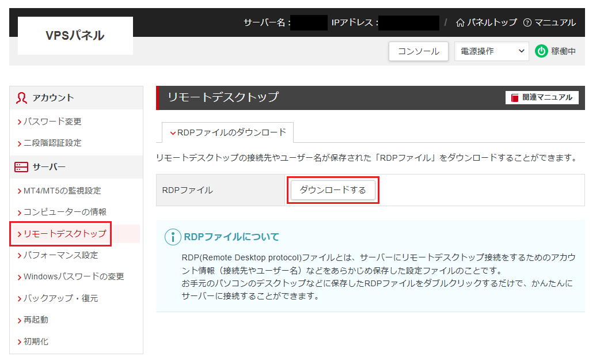
Task: Open パフォーマンス設定 in the sidebar
Action: tap(60, 255)
